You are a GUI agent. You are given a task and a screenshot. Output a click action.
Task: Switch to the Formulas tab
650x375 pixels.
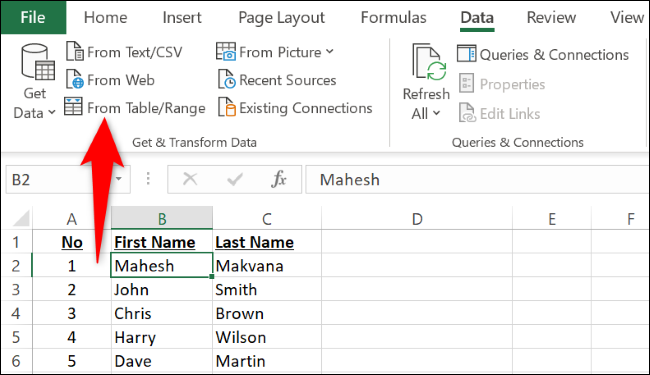point(393,17)
